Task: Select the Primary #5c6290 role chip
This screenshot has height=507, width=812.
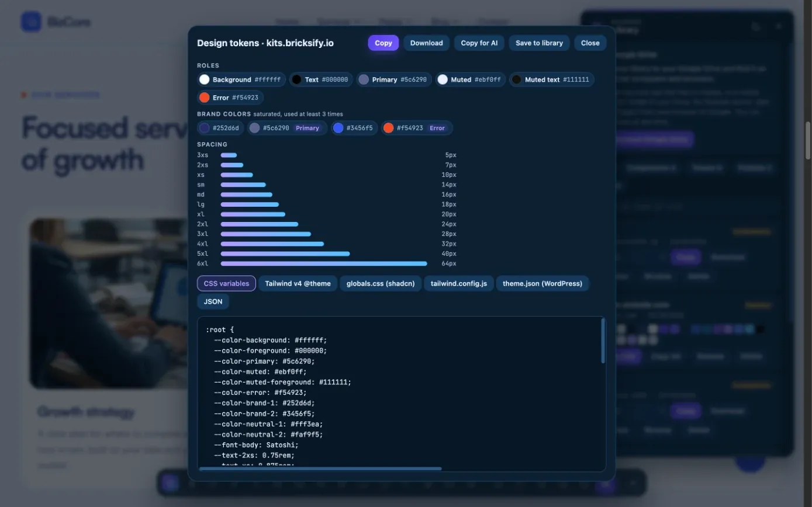Action: [394, 79]
